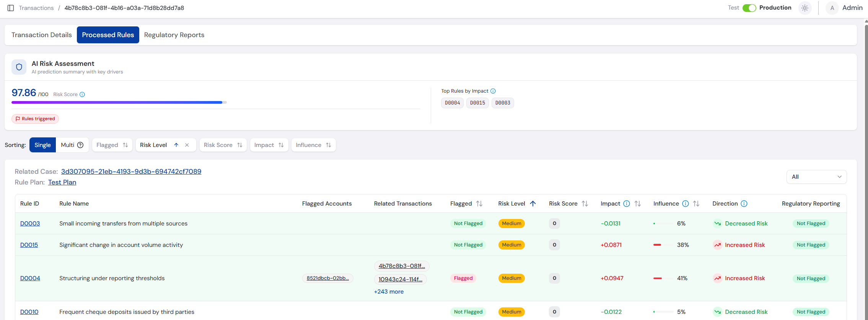The image size is (868, 320).
Task: Click the Direction column info icon
Action: tap(744, 204)
